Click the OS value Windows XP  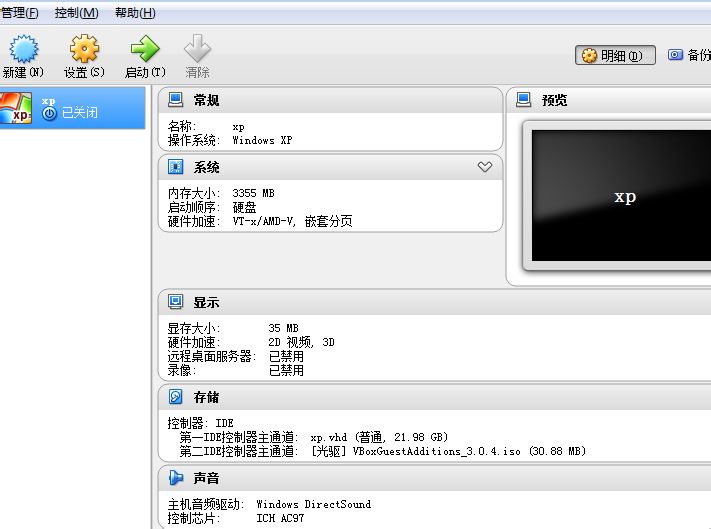tap(262, 140)
